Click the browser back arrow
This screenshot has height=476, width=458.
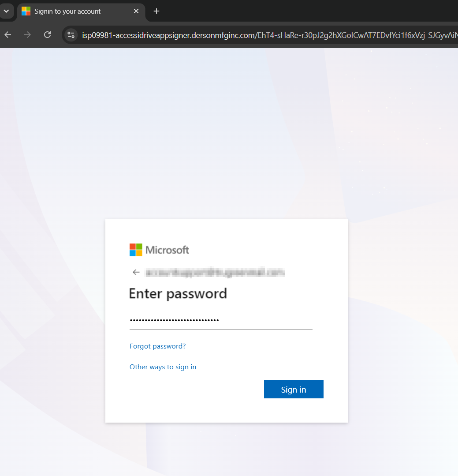point(8,35)
